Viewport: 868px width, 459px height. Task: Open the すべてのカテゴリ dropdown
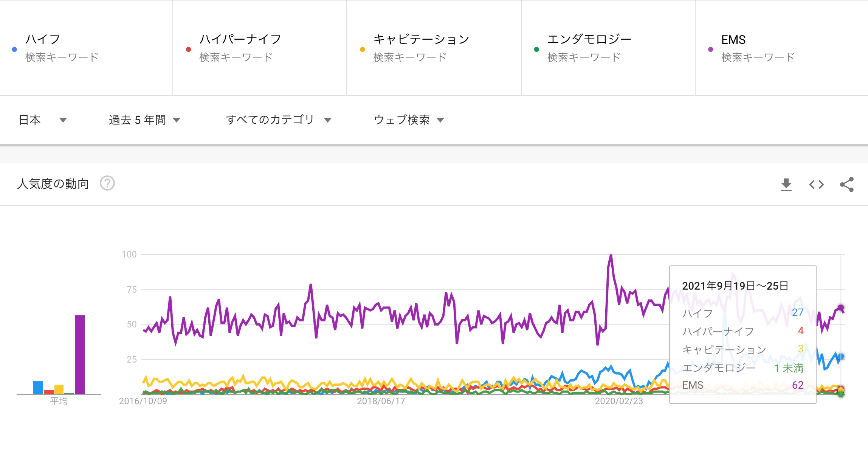click(x=278, y=120)
